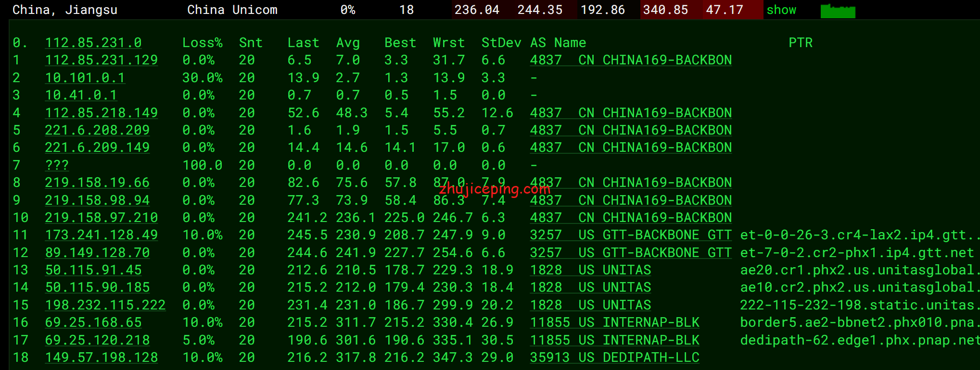Click AS 4837 CHINA169-BACKBON link at hop 6
This screenshot has height=370, width=980.
631,148
